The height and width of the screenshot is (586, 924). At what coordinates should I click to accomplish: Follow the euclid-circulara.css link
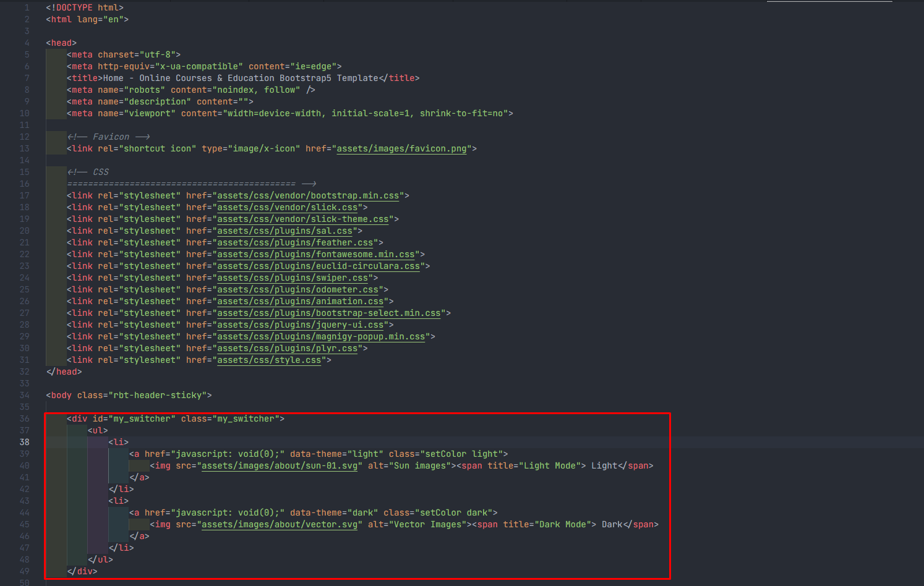318,266
